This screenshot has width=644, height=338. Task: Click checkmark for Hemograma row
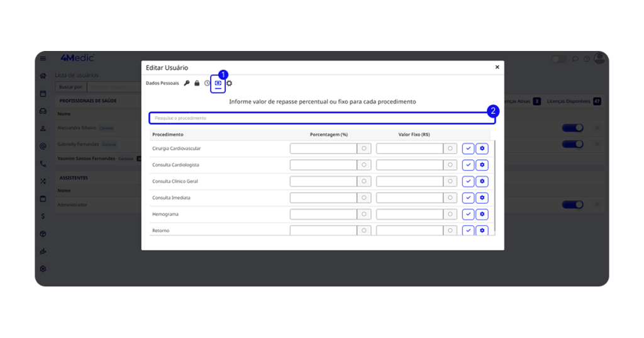coord(468,214)
